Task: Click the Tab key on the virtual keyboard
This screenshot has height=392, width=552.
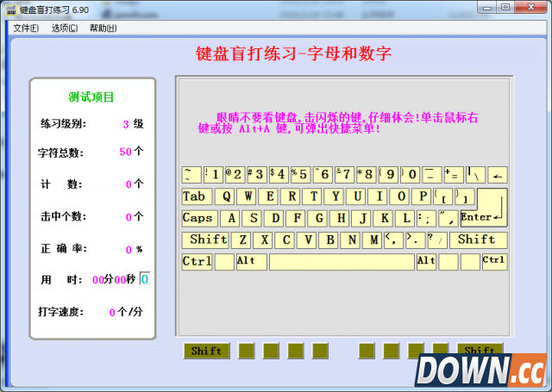Action: click(x=197, y=196)
